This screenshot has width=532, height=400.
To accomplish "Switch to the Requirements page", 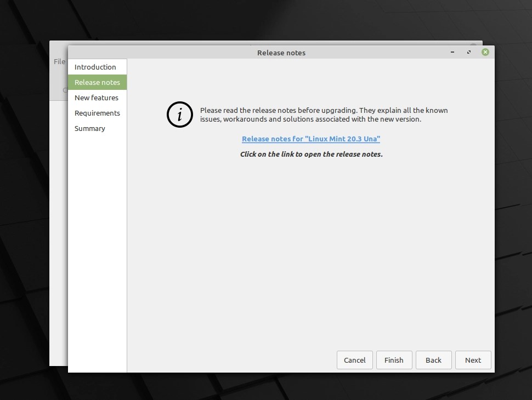I will point(98,113).
